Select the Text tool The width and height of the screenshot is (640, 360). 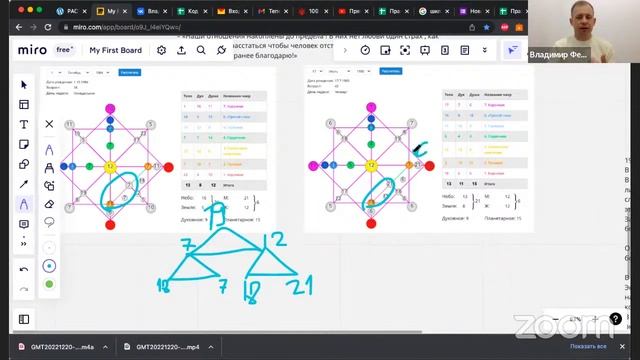pyautogui.click(x=24, y=124)
